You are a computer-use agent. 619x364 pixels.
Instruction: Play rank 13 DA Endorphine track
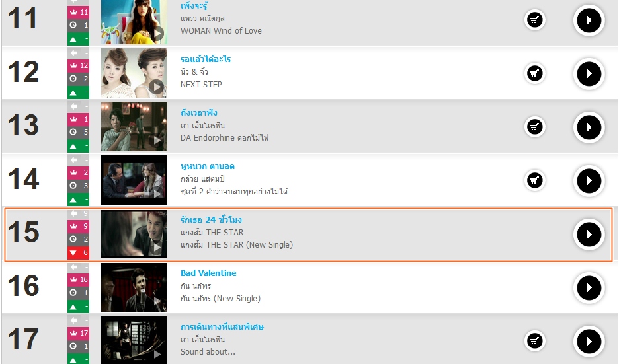589,127
